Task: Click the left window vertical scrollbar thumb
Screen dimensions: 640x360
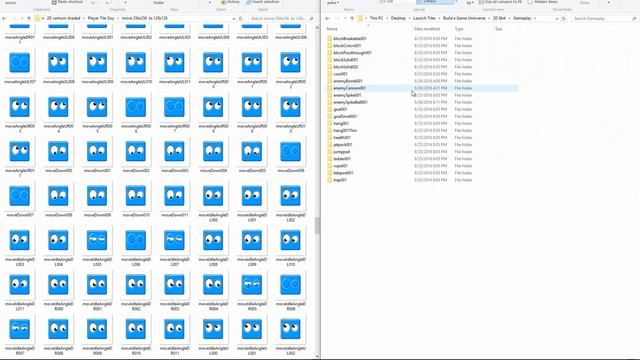Action: click(317, 226)
